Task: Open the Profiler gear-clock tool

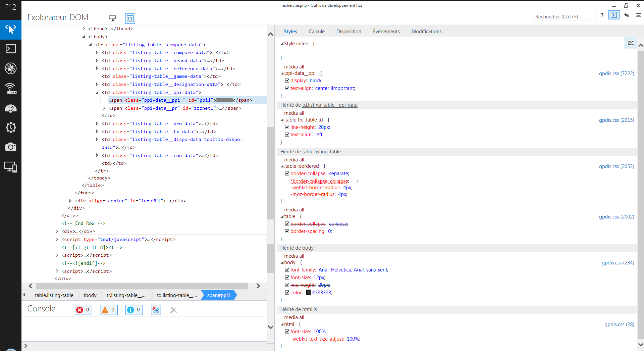Action: click(x=11, y=128)
